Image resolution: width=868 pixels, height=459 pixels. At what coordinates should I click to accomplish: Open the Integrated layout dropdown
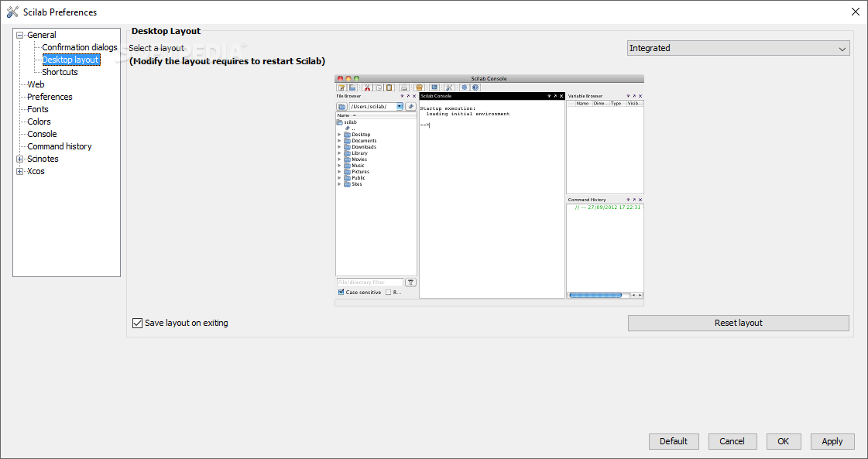click(x=739, y=48)
